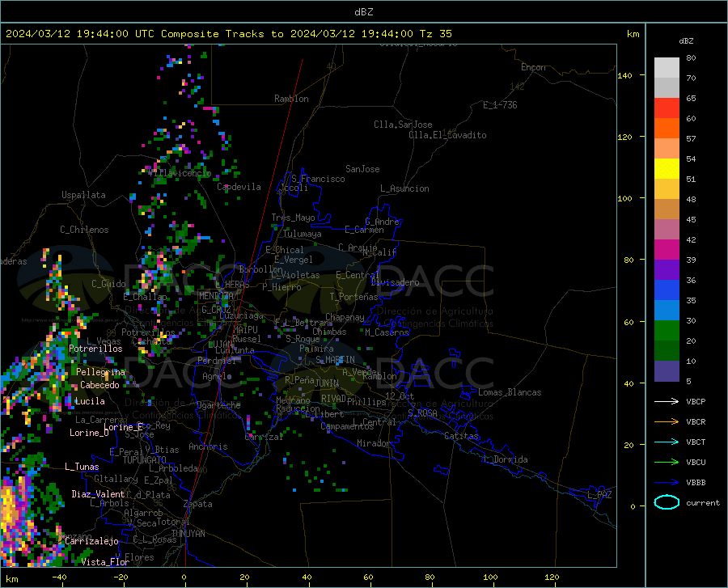Click the Vista_Flor label
The width and height of the screenshot is (728, 588).
pyautogui.click(x=105, y=562)
